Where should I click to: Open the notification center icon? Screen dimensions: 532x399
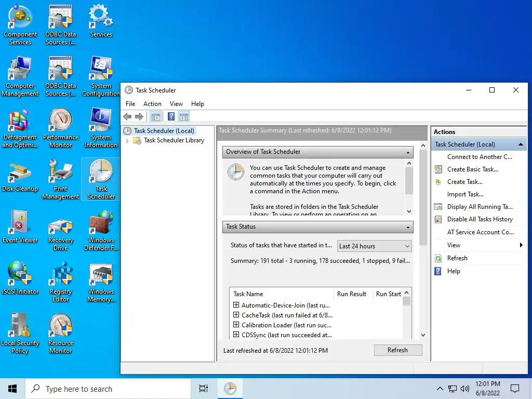click(x=515, y=389)
